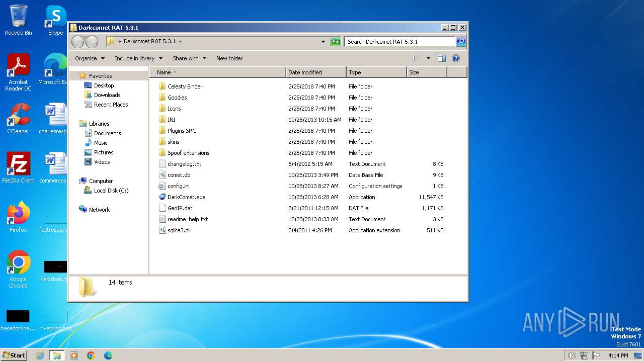The height and width of the screenshot is (362, 644).
Task: Select the skins folder icon
Action: click(x=162, y=142)
